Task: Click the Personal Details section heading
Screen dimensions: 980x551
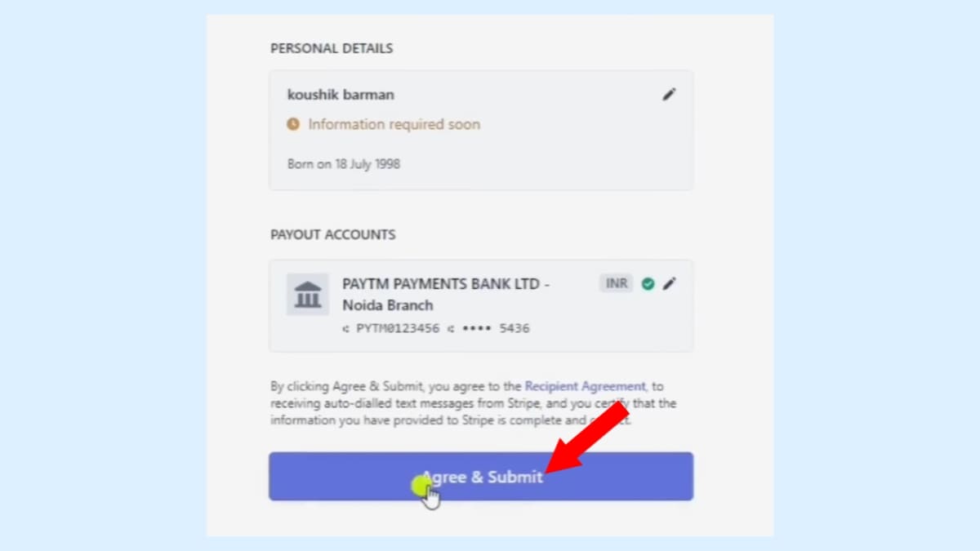Action: (332, 48)
